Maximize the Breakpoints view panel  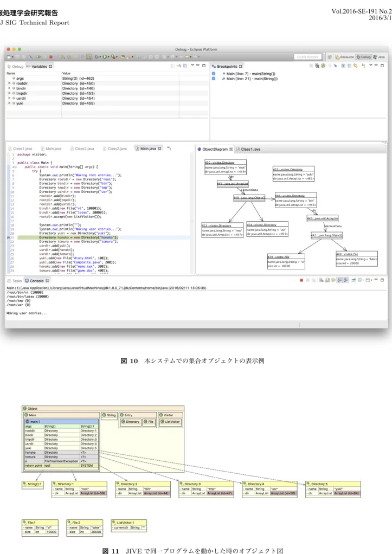(x=382, y=66)
